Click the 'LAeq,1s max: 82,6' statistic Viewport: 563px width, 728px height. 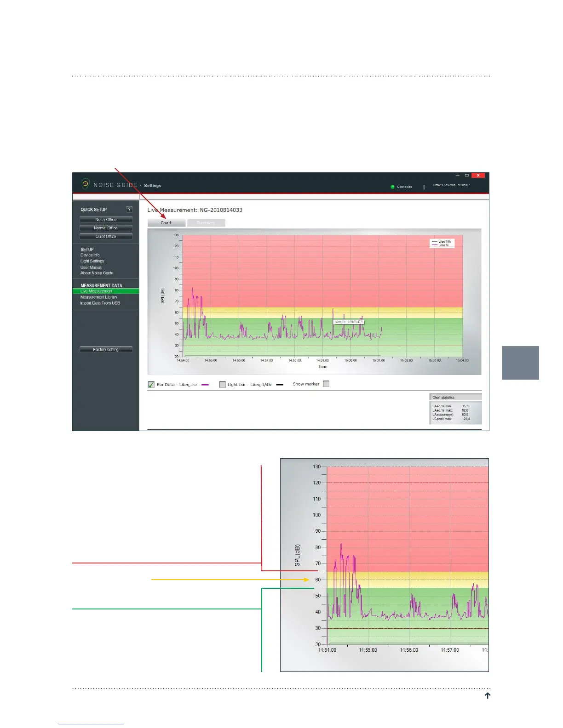pos(450,410)
